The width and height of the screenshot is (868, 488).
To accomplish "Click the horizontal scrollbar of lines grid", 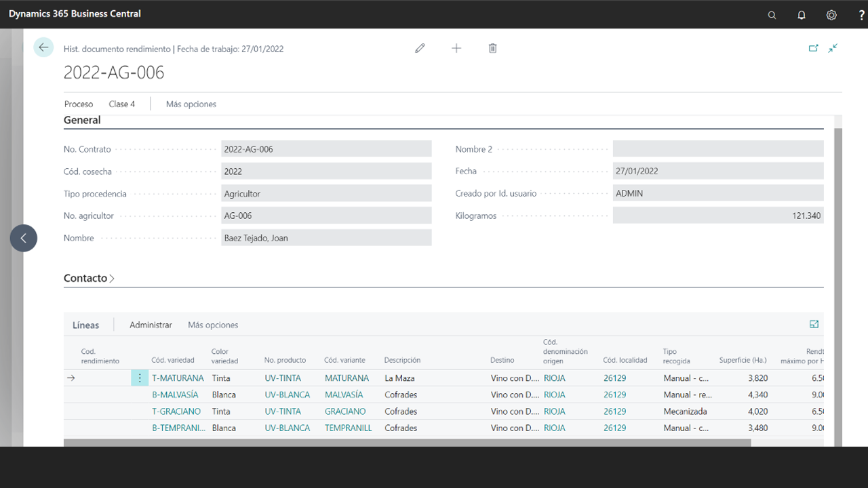I will [x=407, y=443].
